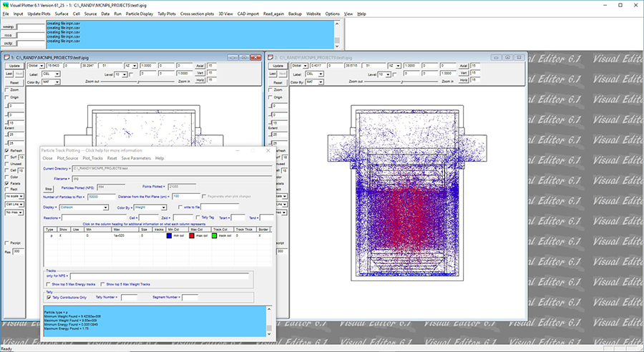Open the CAD import menu
Viewport: 644px width, 352px height.
click(x=248, y=14)
